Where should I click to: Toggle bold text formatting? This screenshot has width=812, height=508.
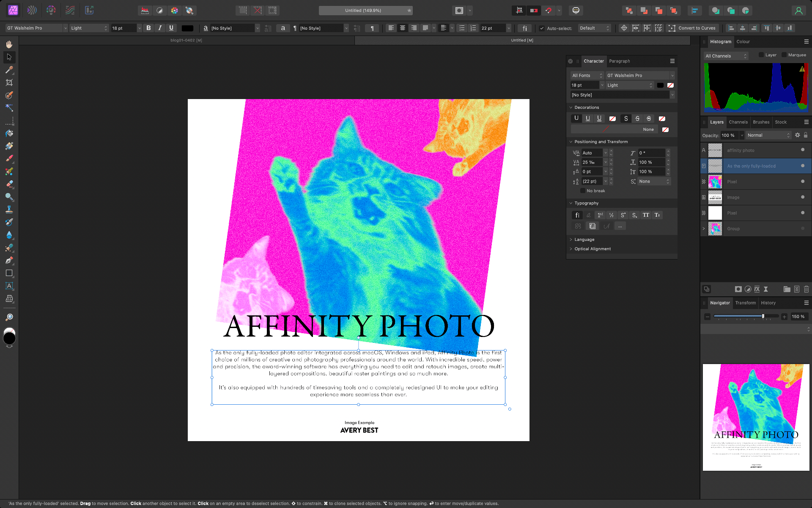coord(148,28)
